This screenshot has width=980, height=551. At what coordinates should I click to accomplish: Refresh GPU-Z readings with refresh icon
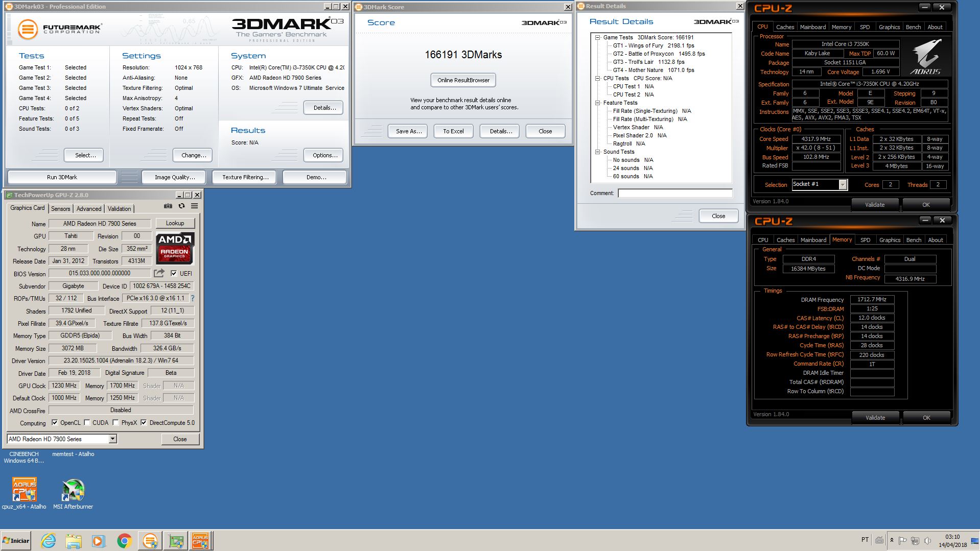[181, 206]
